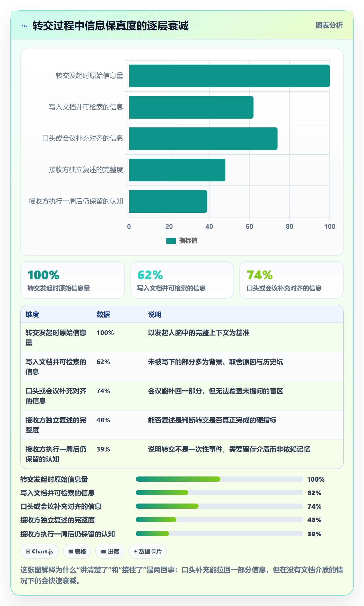
Task: Click the grid icon in 表格 chip
Action: click(x=70, y=551)
